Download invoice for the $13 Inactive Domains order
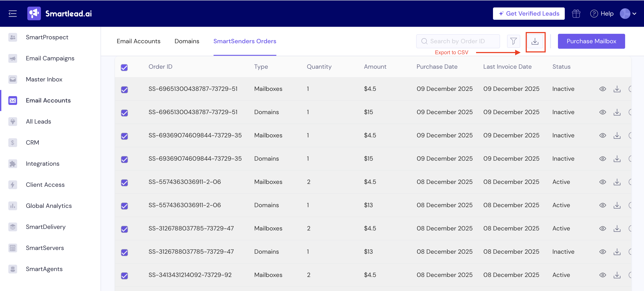The width and height of the screenshot is (644, 291). click(x=617, y=252)
